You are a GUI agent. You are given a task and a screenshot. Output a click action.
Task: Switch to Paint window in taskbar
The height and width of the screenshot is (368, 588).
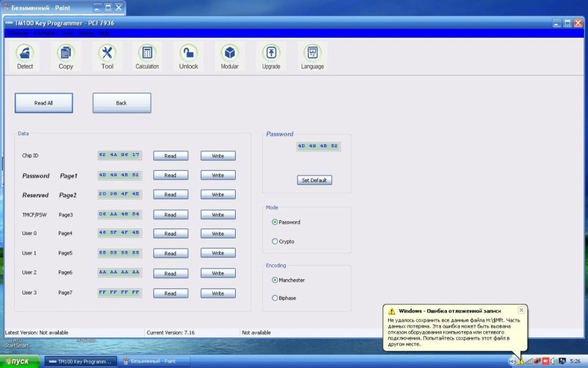tap(153, 362)
